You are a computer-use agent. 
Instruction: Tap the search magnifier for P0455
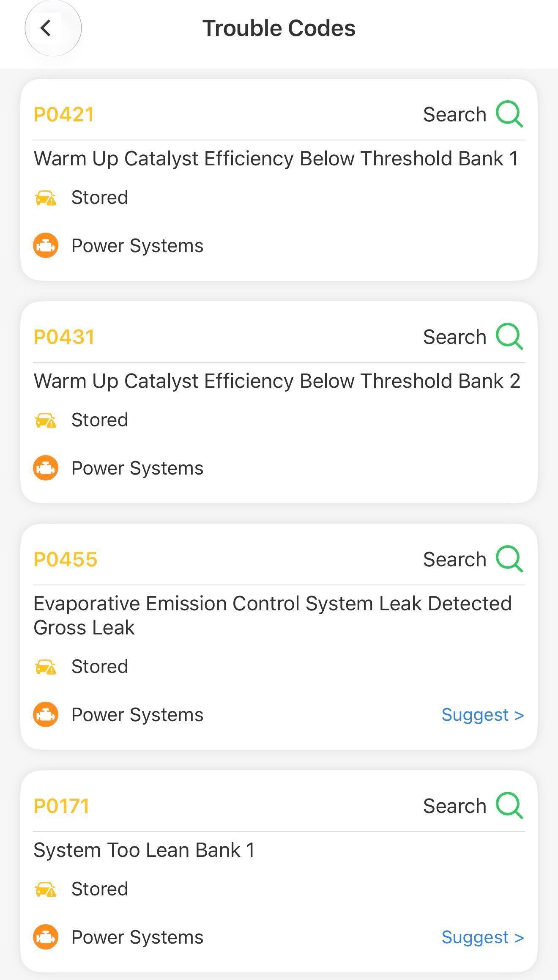[x=509, y=559]
